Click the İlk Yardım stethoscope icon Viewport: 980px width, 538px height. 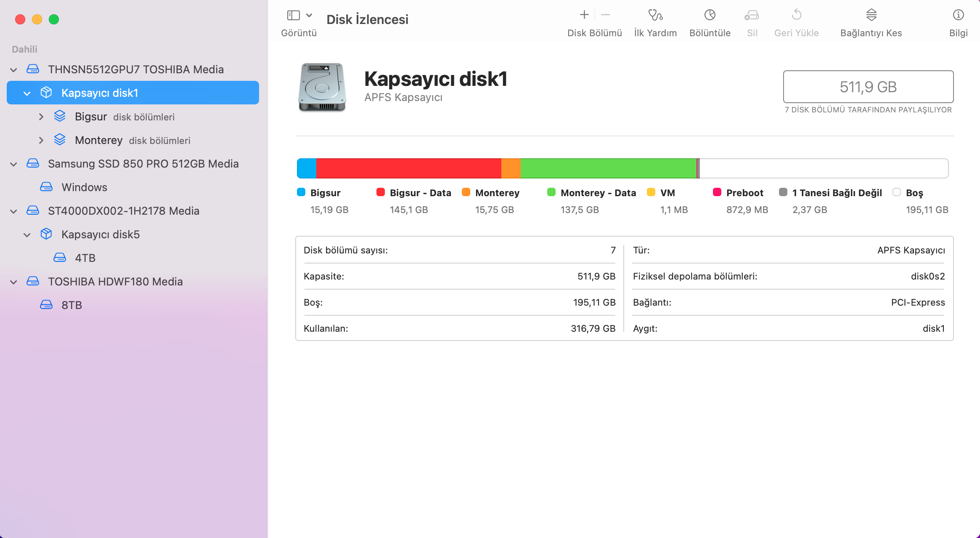click(655, 15)
